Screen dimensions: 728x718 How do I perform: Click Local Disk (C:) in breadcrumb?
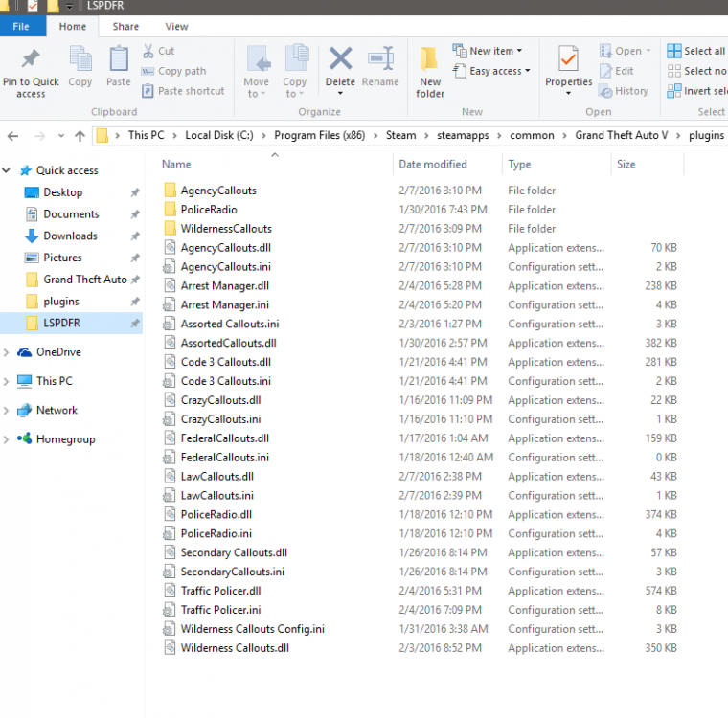pyautogui.click(x=219, y=135)
